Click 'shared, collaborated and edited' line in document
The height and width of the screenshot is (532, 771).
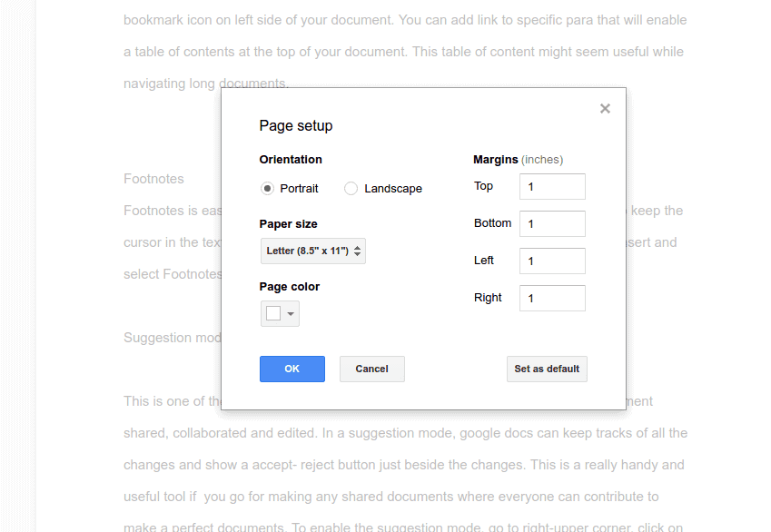tap(405, 433)
